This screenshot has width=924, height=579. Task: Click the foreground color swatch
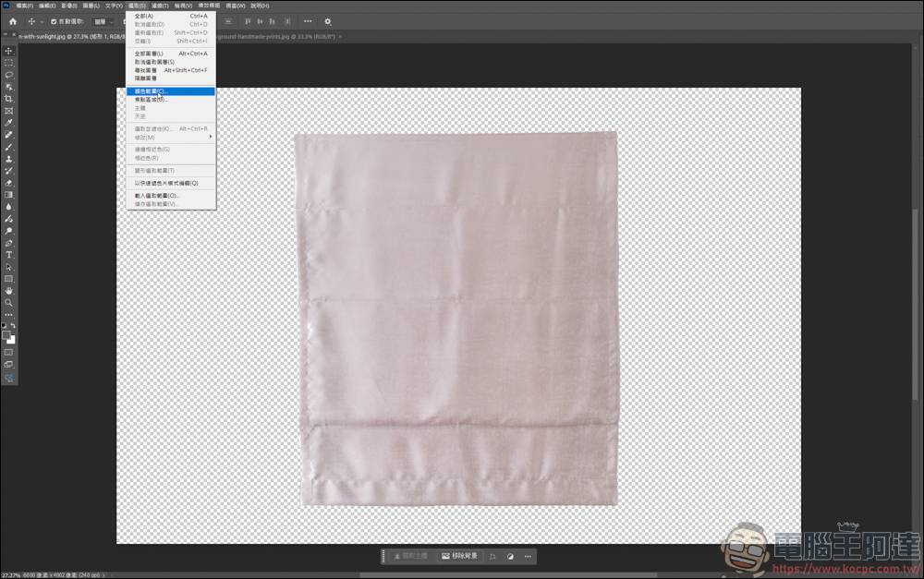coord(6,334)
